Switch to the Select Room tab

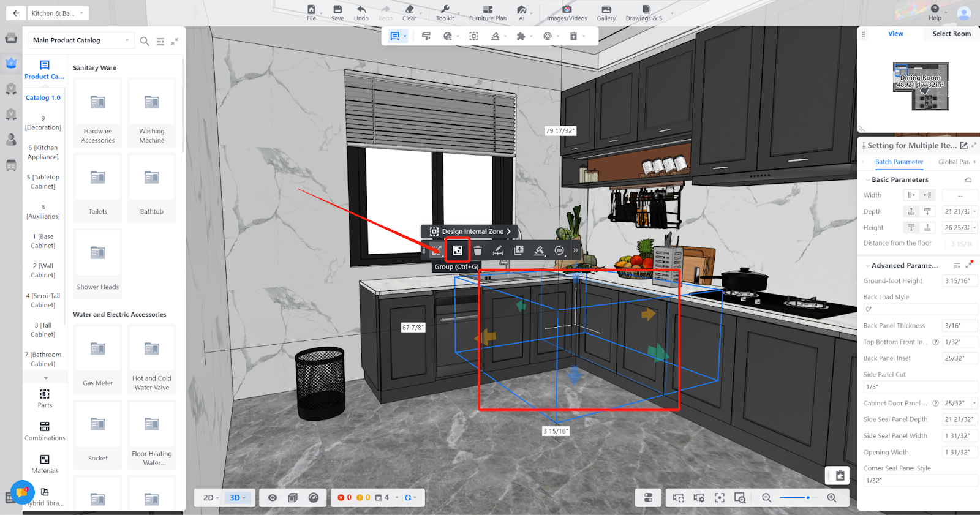tap(951, 34)
